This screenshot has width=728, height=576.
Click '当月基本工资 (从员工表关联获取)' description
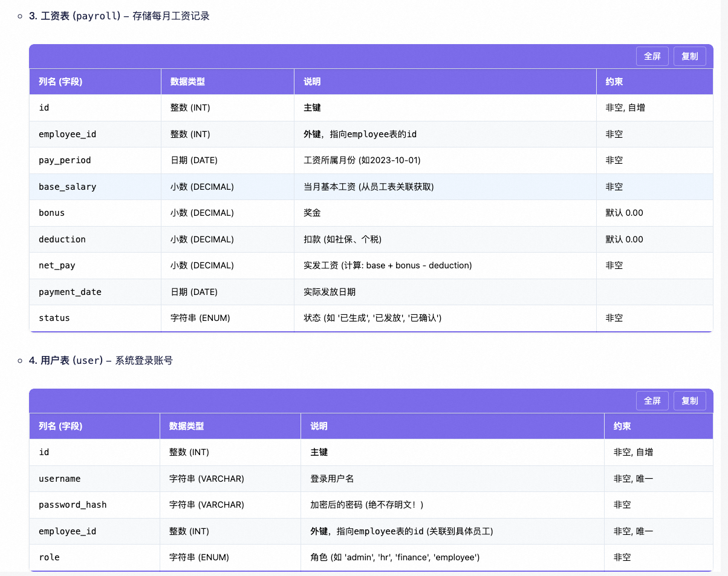369,187
